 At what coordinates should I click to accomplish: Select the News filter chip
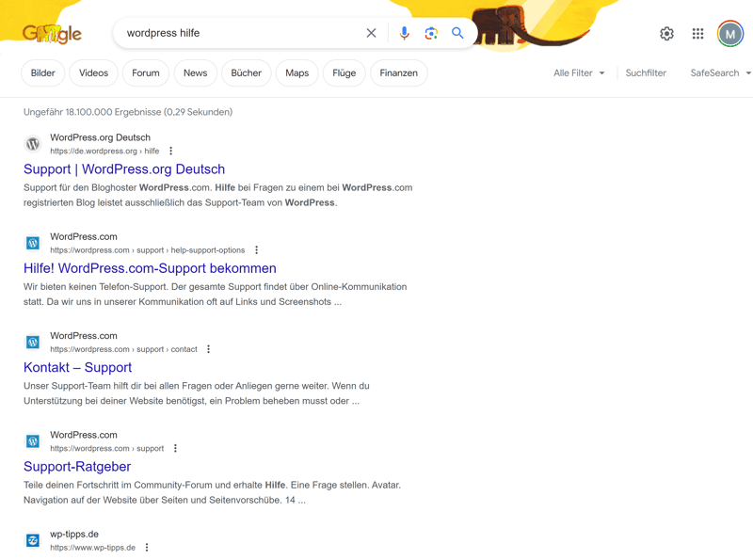[x=195, y=72]
